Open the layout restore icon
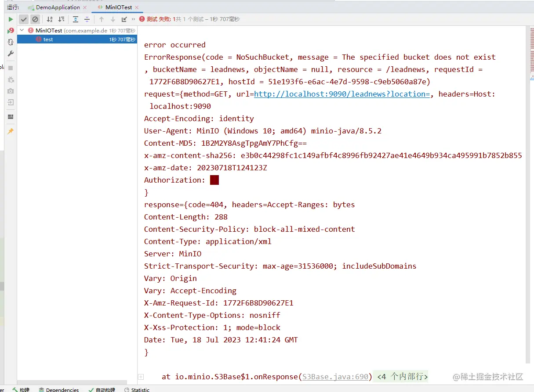534x392 pixels. tap(11, 117)
